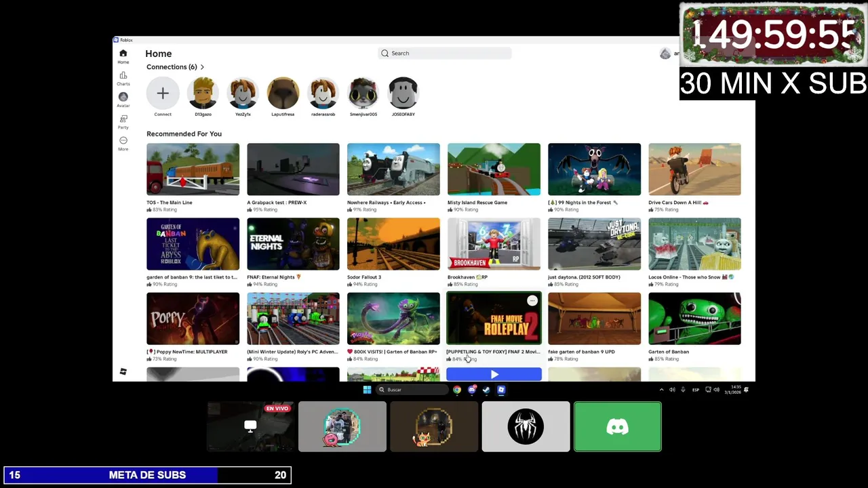The image size is (868, 488).
Task: Open the green Garten of Banban thumbnail
Action: [x=694, y=319]
